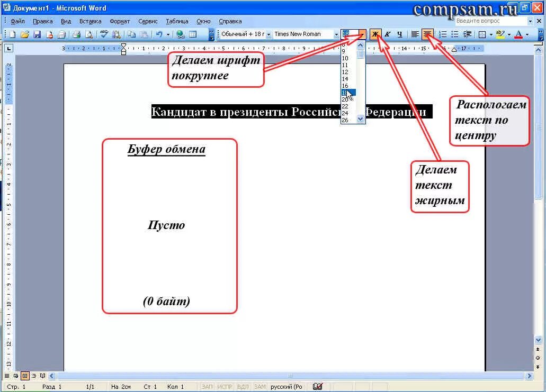Toggle center alignment button
The height and width of the screenshot is (392, 546).
pos(427,34)
